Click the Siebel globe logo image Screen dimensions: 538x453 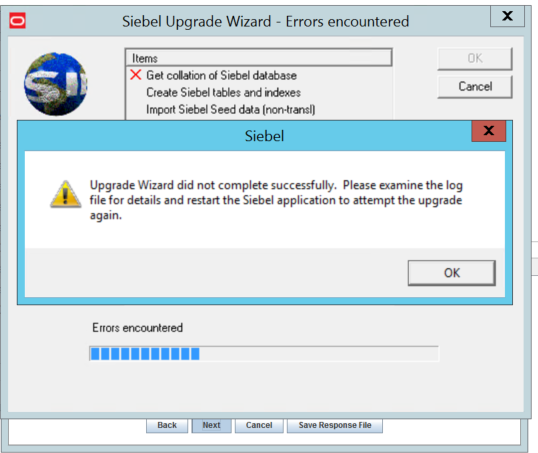click(x=56, y=84)
